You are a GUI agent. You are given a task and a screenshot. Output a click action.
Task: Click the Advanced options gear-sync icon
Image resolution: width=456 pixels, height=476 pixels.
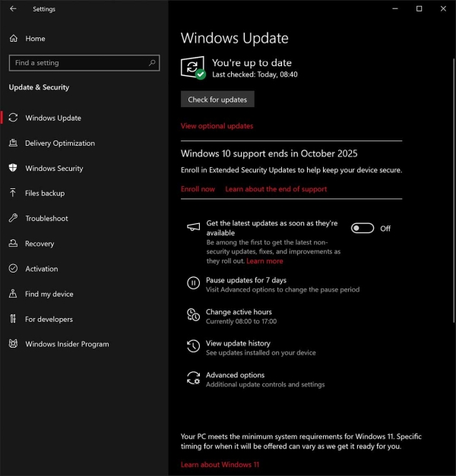pyautogui.click(x=193, y=378)
